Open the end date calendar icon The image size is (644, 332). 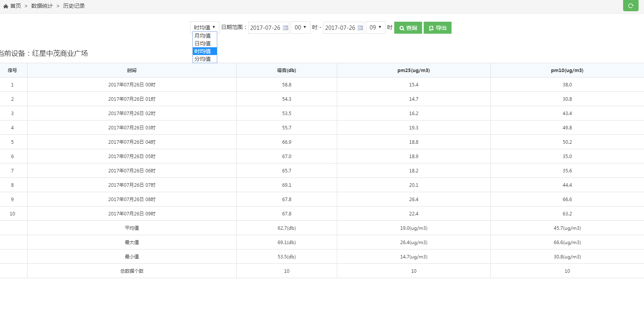(360, 28)
